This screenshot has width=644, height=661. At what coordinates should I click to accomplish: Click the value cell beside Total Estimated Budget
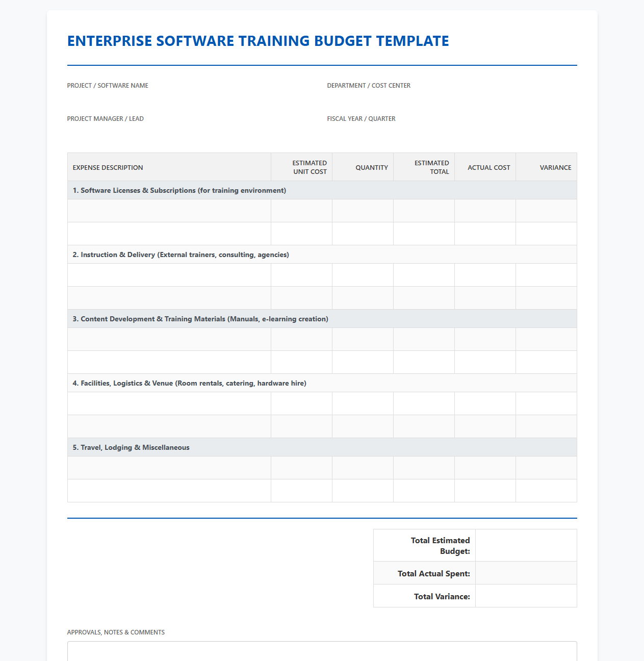526,545
